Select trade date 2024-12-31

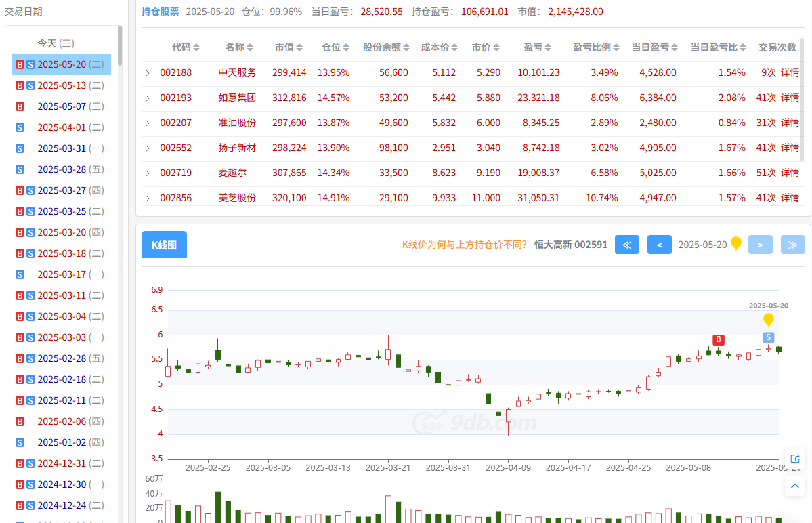(x=62, y=464)
